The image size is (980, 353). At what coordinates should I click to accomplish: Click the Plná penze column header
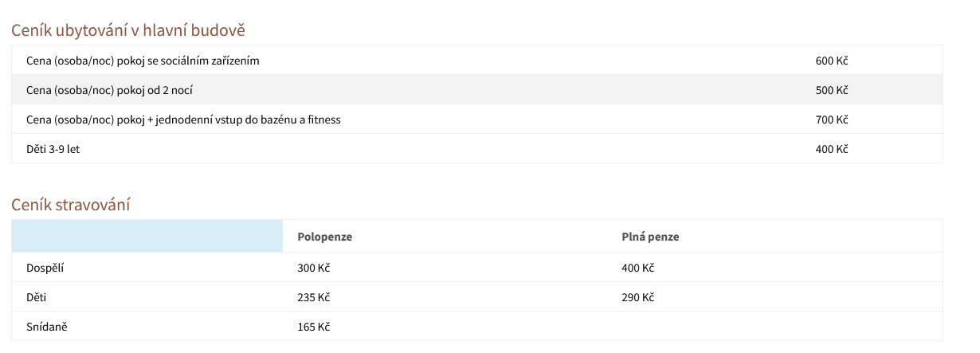(x=650, y=237)
